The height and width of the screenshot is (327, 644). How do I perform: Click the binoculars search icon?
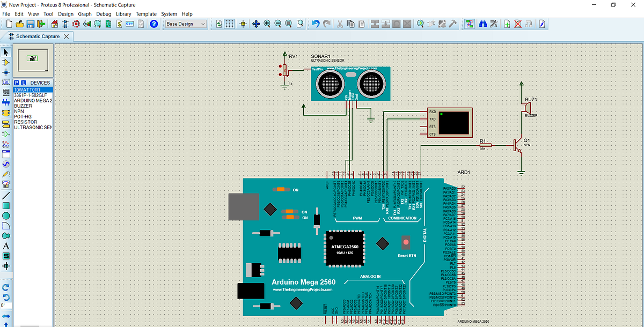[x=482, y=24]
